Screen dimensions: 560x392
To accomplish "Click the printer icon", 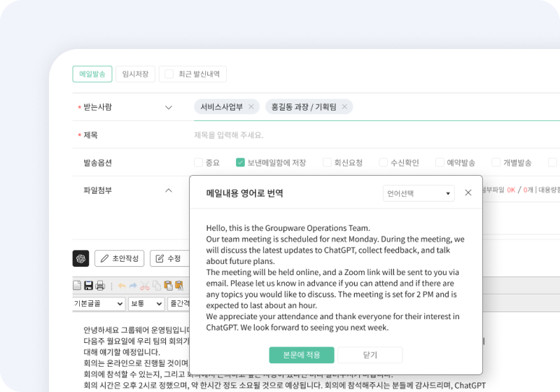I will point(100,286).
